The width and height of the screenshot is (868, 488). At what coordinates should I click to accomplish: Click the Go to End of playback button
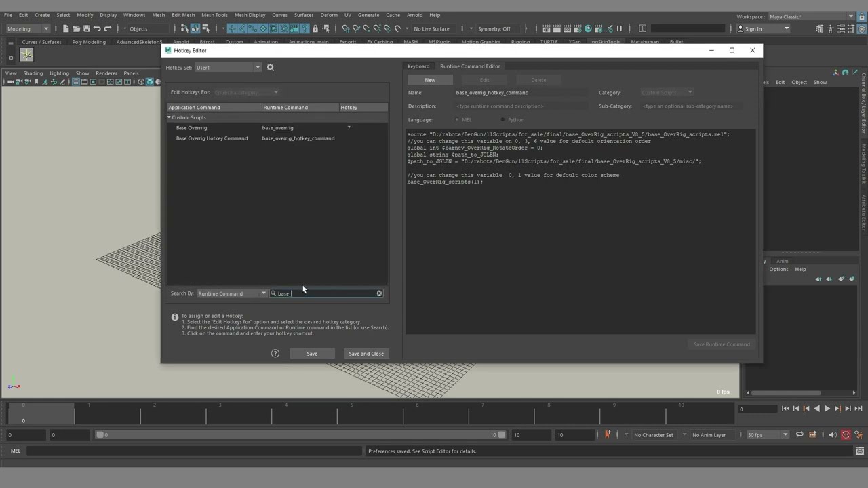pyautogui.click(x=859, y=409)
